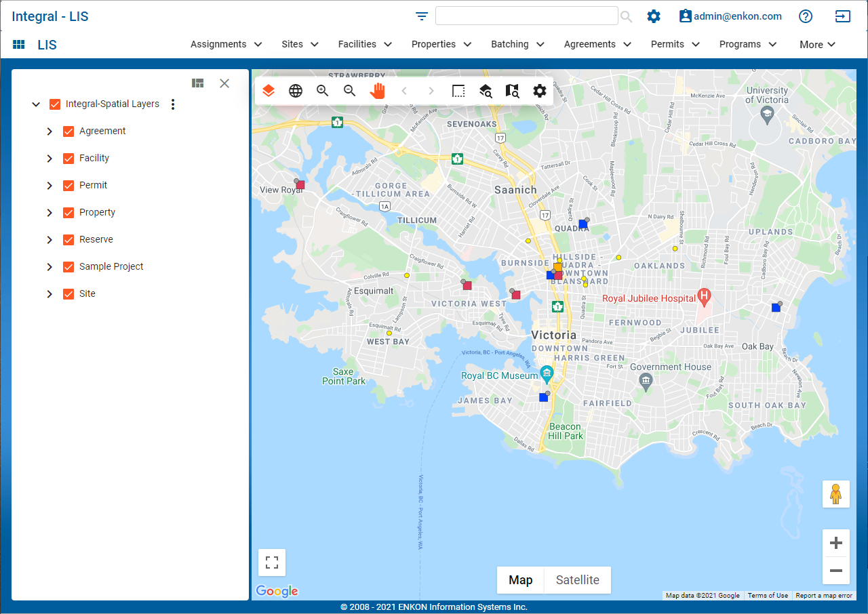This screenshot has width=868, height=614.
Task: Choose the rectangle selection tool
Action: (458, 91)
